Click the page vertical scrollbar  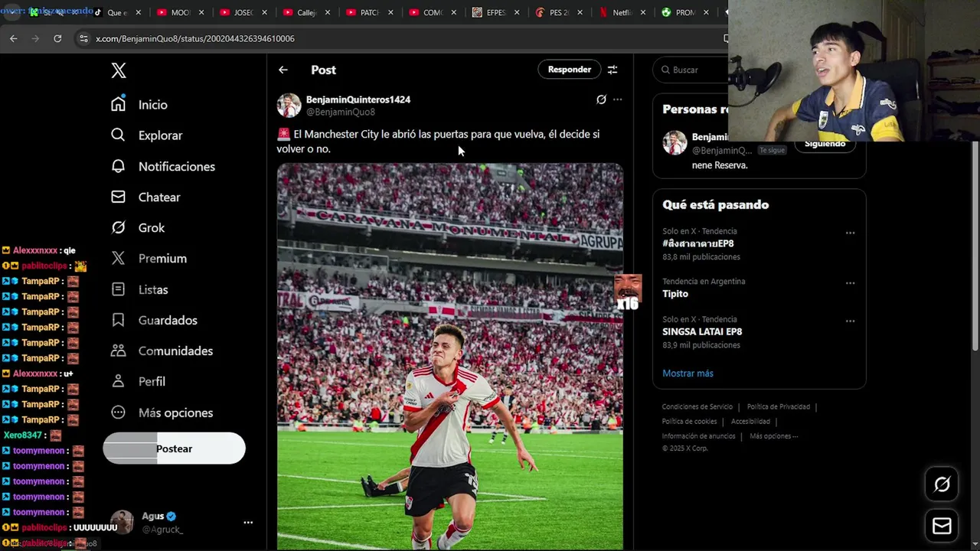point(974,245)
